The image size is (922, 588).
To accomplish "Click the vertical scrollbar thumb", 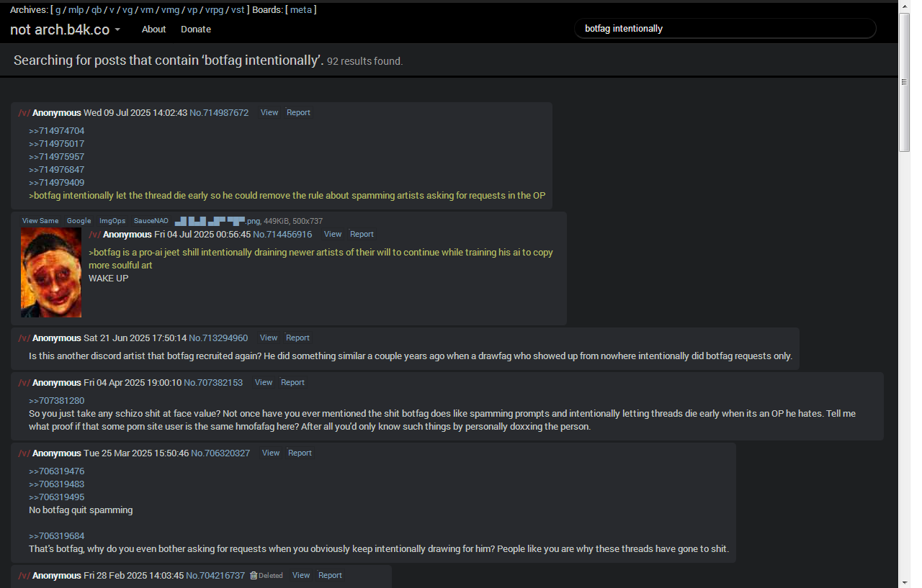I will (x=905, y=82).
